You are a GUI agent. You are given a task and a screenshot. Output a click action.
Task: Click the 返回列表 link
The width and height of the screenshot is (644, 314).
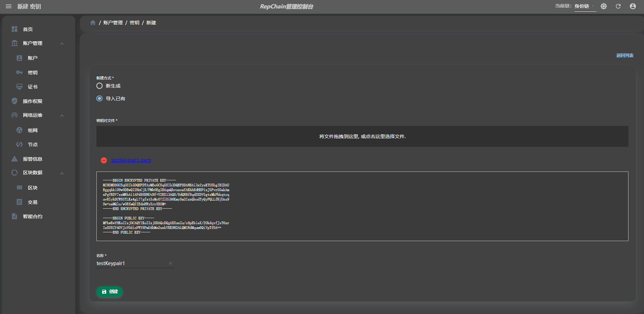pos(625,55)
